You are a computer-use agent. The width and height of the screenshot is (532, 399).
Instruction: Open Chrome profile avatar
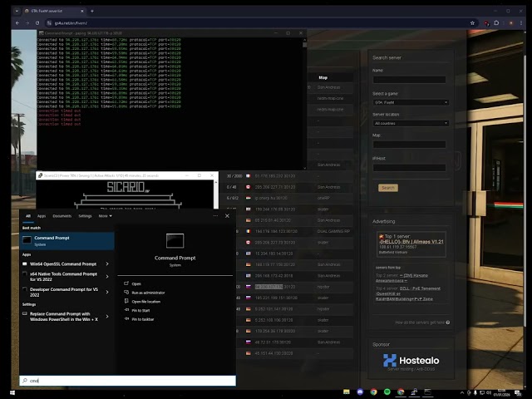coord(511,23)
